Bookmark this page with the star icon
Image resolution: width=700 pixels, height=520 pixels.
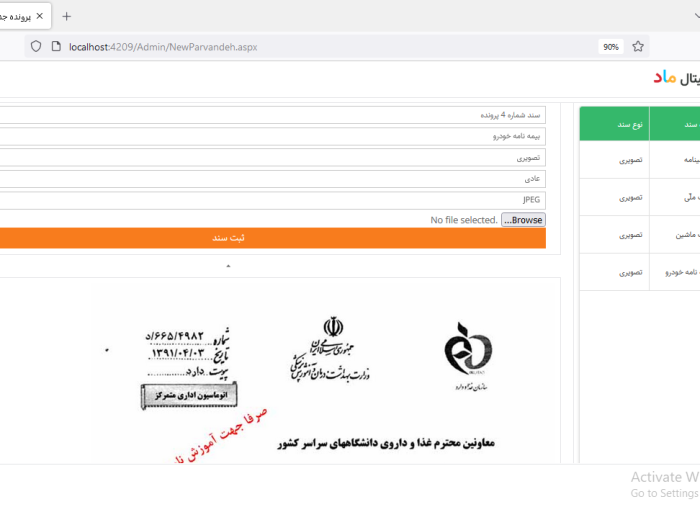tap(638, 46)
